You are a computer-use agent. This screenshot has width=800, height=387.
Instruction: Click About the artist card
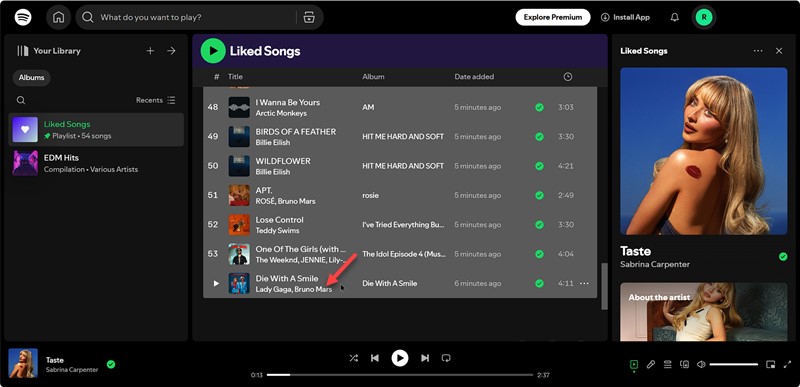click(x=704, y=312)
